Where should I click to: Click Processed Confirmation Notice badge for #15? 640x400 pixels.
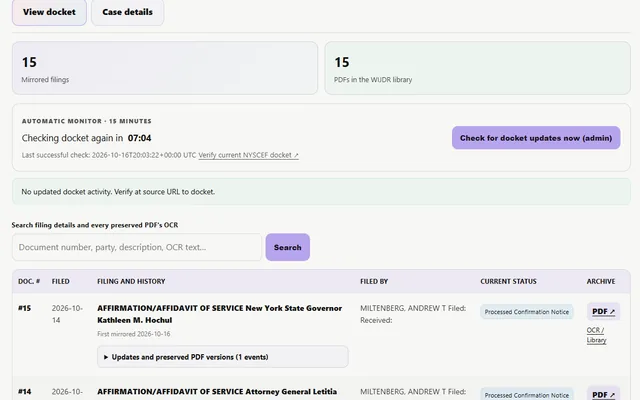pos(527,312)
